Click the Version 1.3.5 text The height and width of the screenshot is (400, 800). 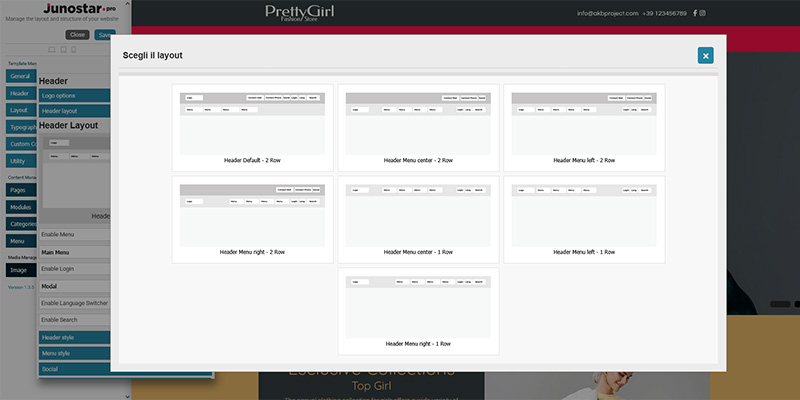21,287
